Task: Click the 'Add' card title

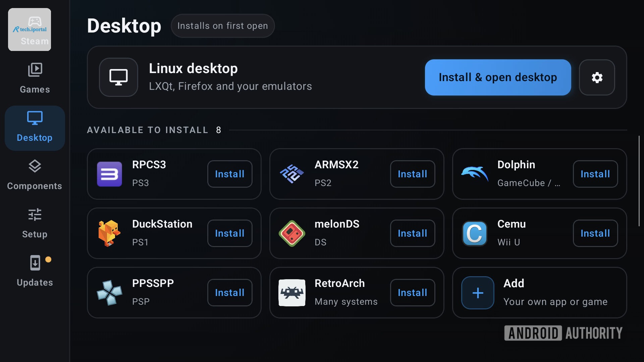Action: pyautogui.click(x=514, y=283)
